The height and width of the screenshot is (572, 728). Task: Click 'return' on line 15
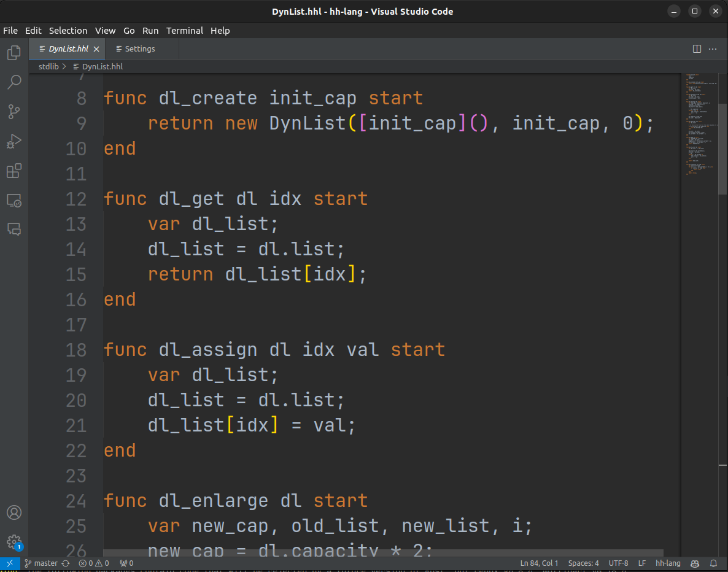tap(180, 274)
